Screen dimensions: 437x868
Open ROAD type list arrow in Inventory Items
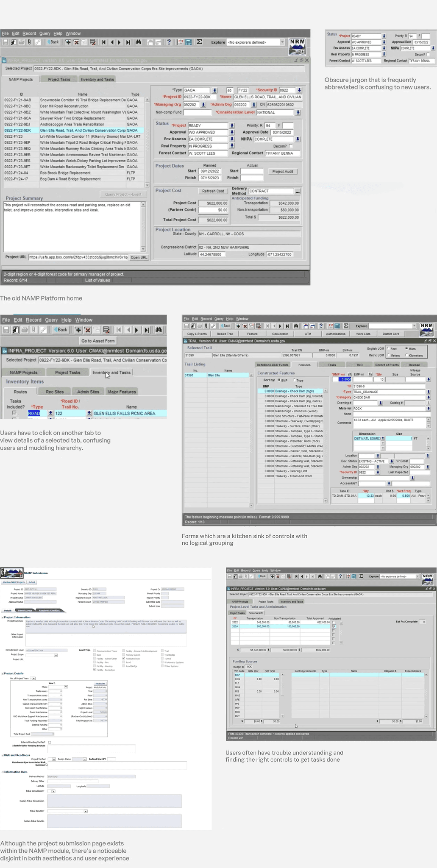(x=50, y=413)
